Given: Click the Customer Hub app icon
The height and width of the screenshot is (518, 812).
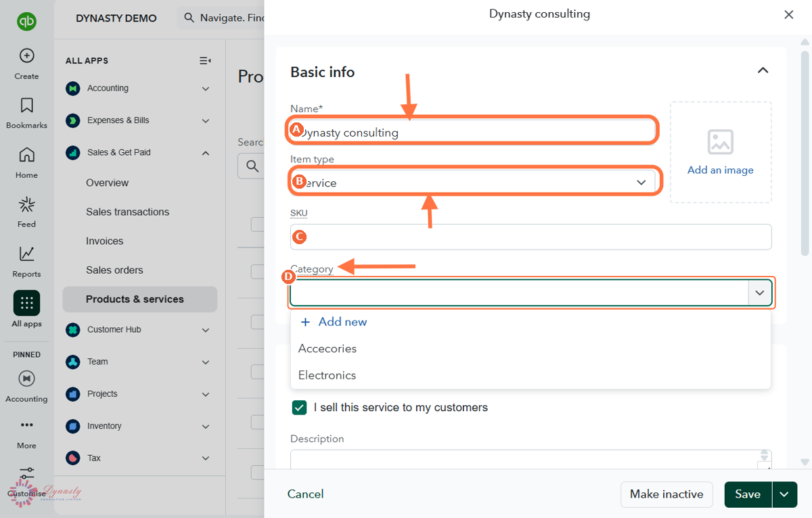Looking at the screenshot, I should pos(72,330).
